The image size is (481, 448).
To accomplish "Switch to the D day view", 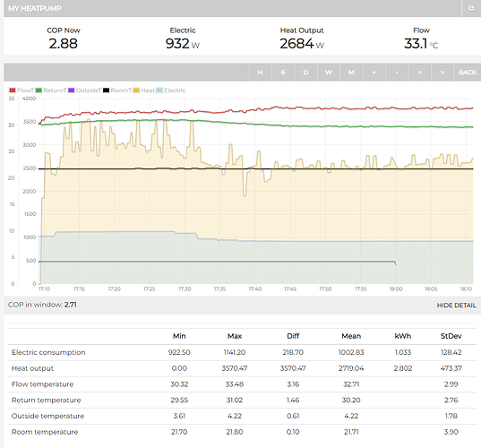I will (x=305, y=73).
